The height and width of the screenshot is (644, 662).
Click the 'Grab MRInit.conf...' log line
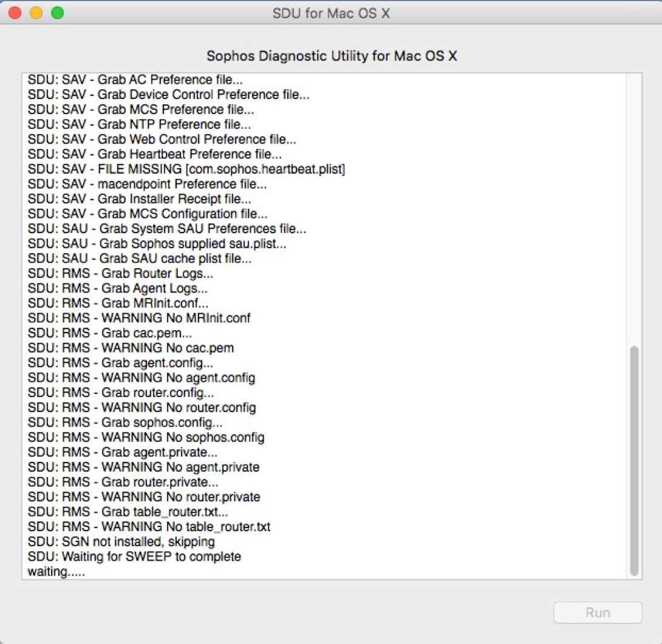coord(118,303)
